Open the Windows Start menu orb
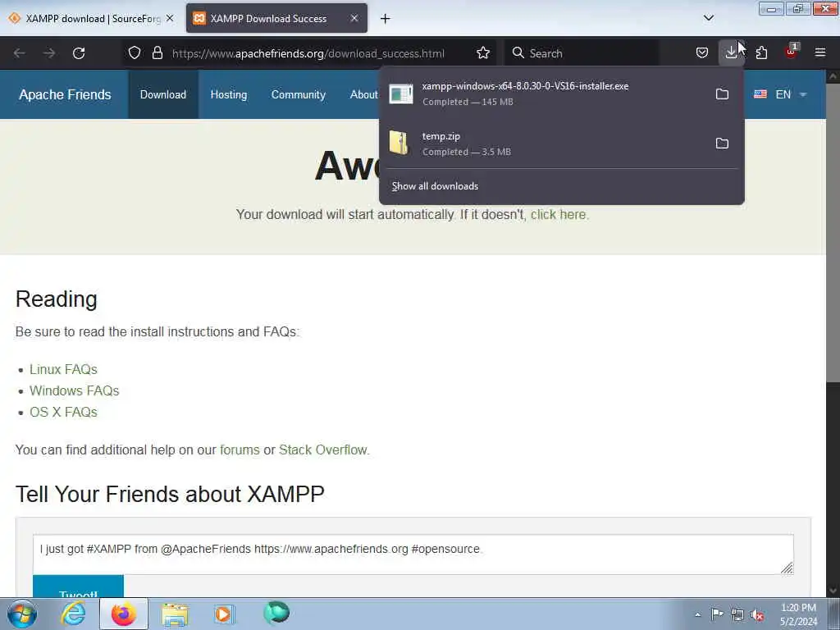The height and width of the screenshot is (630, 840). tap(22, 614)
